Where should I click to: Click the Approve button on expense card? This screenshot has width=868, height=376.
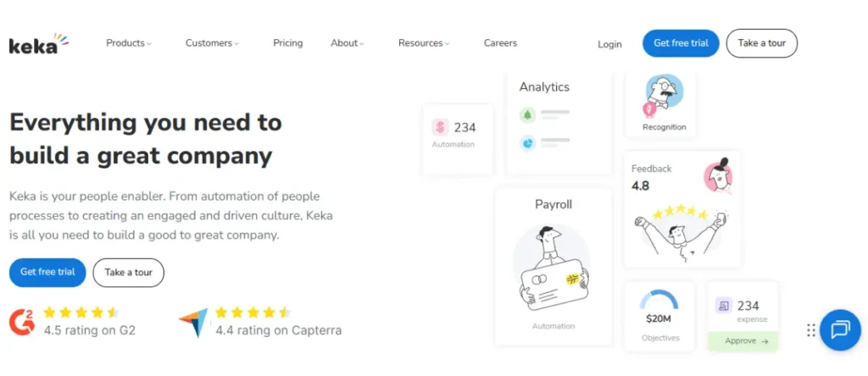tap(743, 341)
